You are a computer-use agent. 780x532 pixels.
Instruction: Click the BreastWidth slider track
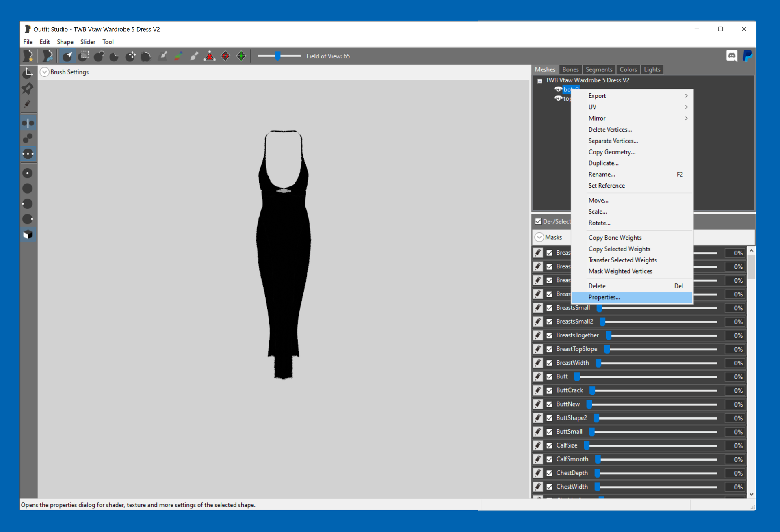[656, 363]
